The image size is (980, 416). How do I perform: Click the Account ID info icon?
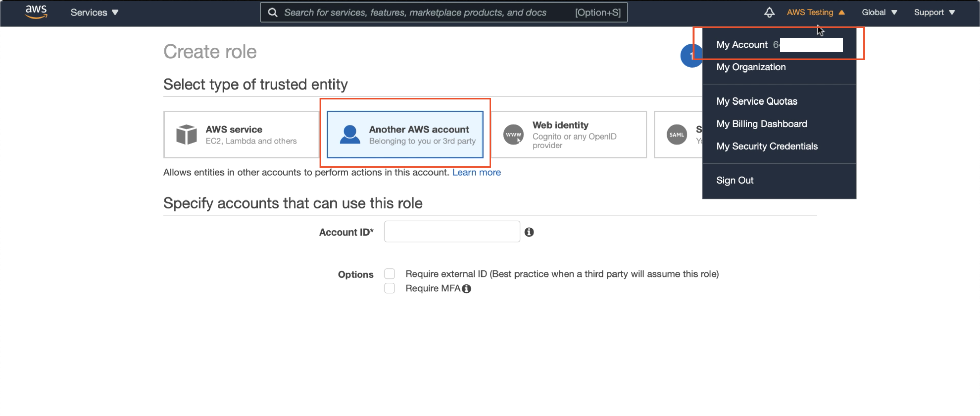coord(529,232)
